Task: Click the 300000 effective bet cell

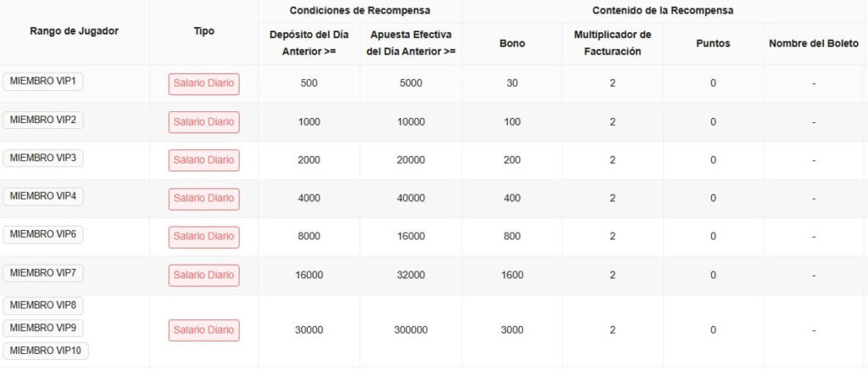Action: (x=410, y=330)
